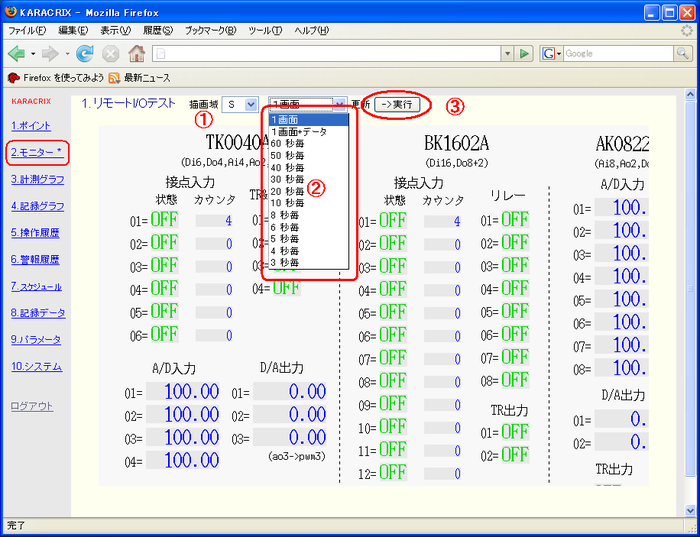Click the 最新ニュース bookmark label

click(147, 78)
